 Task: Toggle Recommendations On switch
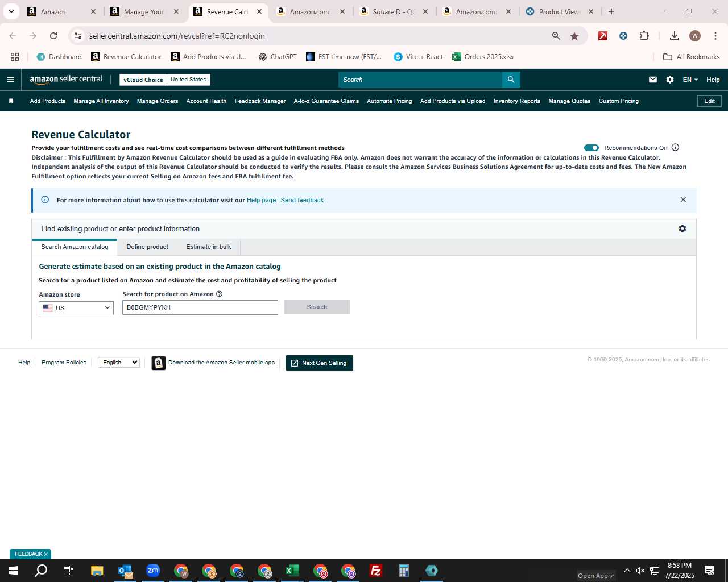[x=591, y=148]
